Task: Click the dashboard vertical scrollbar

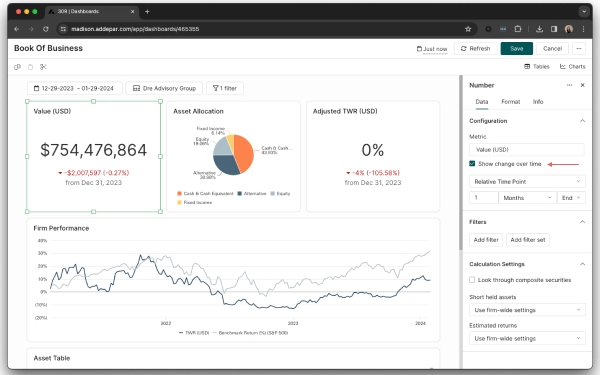Action: click(x=461, y=163)
